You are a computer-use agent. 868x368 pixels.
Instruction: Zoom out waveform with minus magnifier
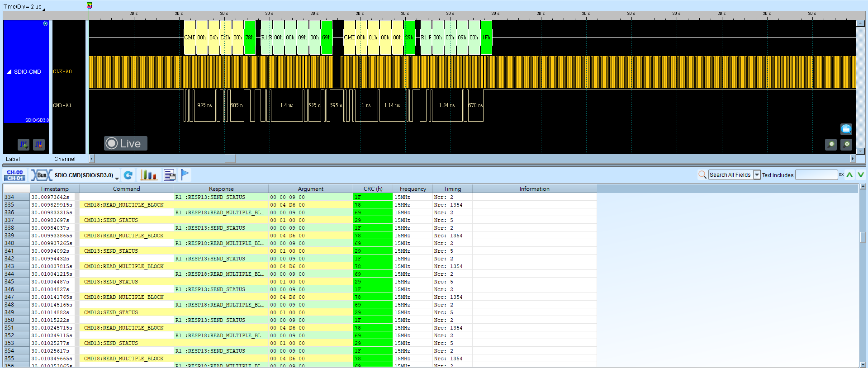pos(831,145)
